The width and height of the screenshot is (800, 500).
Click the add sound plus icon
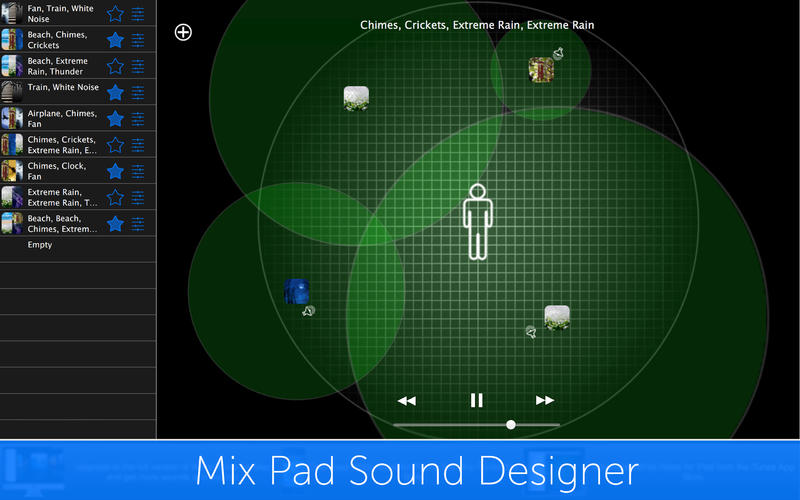[183, 32]
